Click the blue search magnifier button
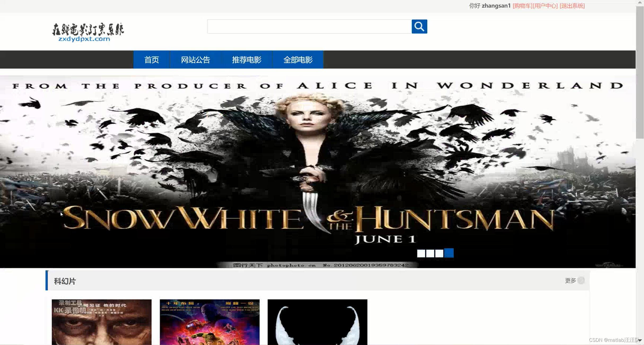The image size is (644, 345). (x=419, y=27)
